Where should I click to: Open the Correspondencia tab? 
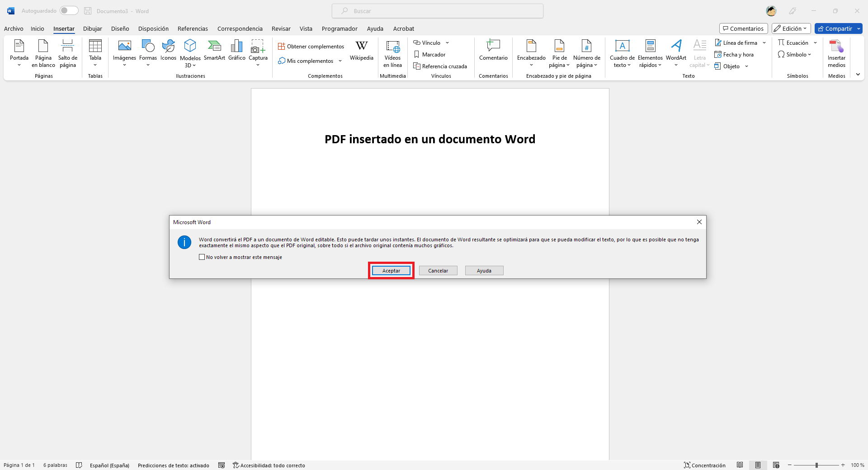tap(240, 28)
